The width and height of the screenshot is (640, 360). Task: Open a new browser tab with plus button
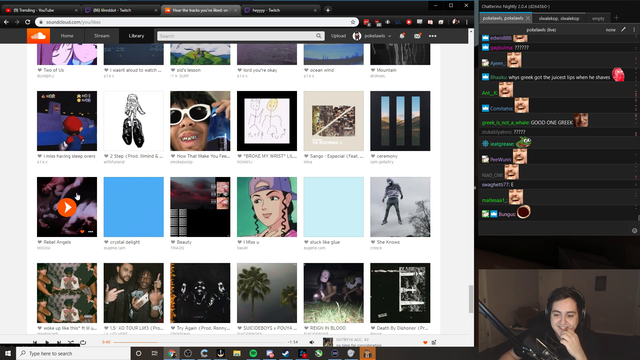coord(328,10)
